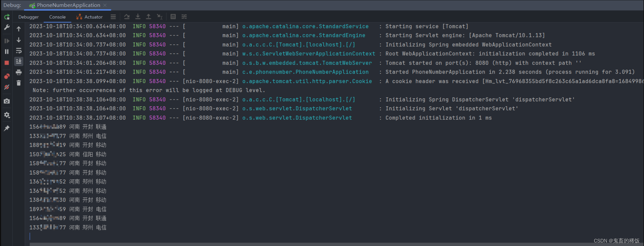View breakpoints with the double red circle icon
644x246 pixels.
point(7,76)
